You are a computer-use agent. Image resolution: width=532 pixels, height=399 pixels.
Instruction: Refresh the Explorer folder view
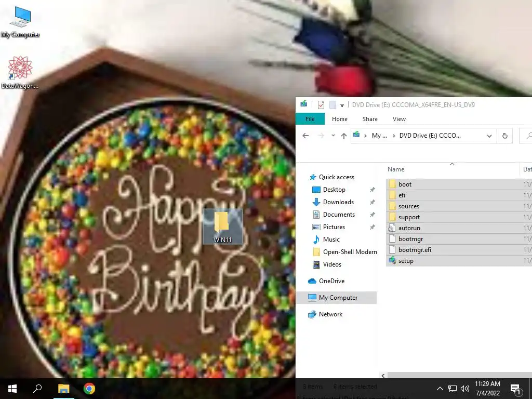pos(505,136)
